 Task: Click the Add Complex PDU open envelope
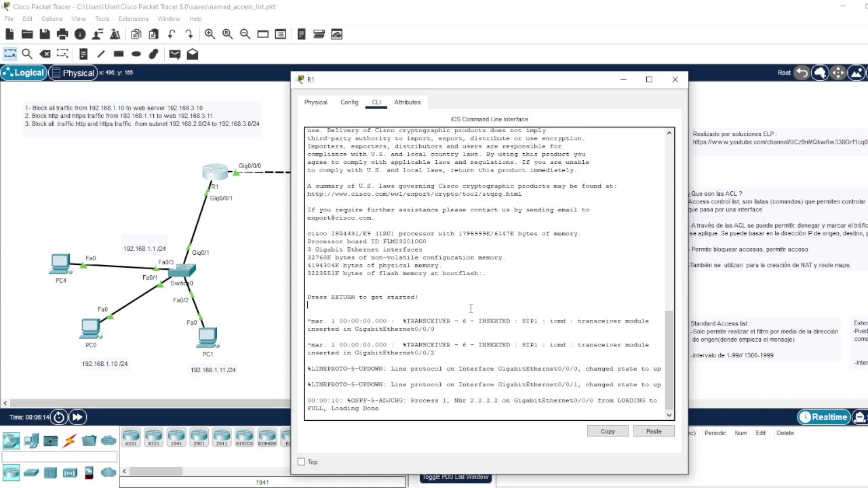tap(193, 54)
